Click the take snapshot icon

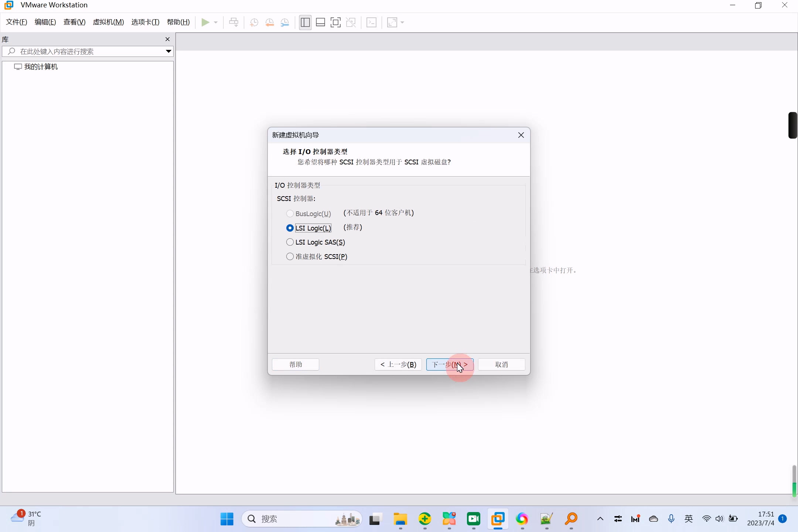[x=254, y=23]
